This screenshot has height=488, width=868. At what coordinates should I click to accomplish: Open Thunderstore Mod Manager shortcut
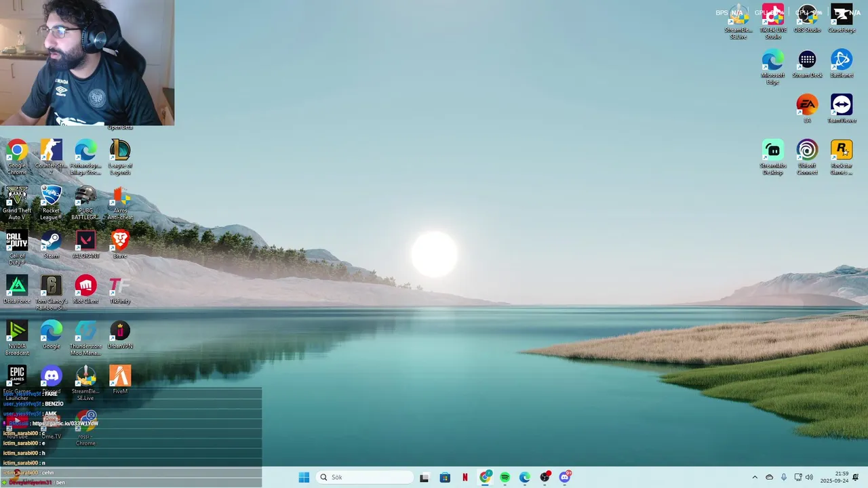[85, 338]
